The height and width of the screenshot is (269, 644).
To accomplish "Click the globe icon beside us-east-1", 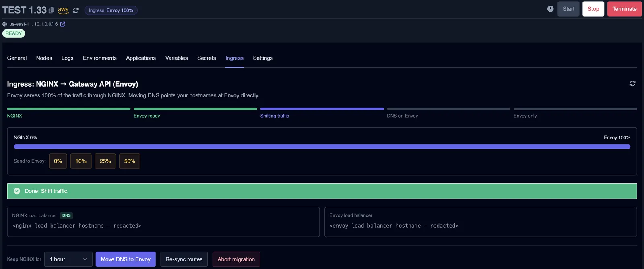I will 5,24.
